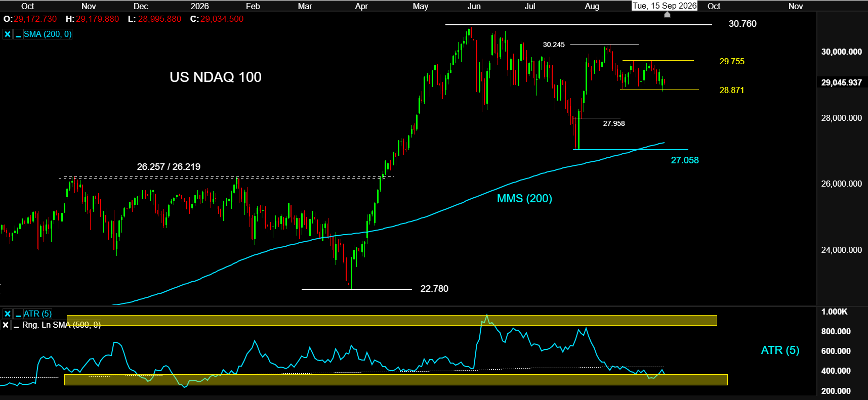
Task: Select the yellow 29.755 level label
Action: [732, 61]
